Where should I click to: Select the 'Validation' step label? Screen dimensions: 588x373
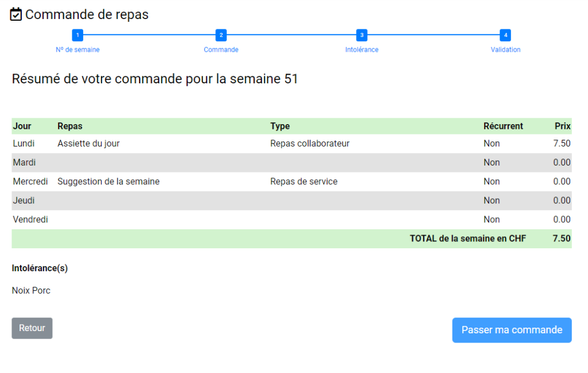[x=505, y=49]
